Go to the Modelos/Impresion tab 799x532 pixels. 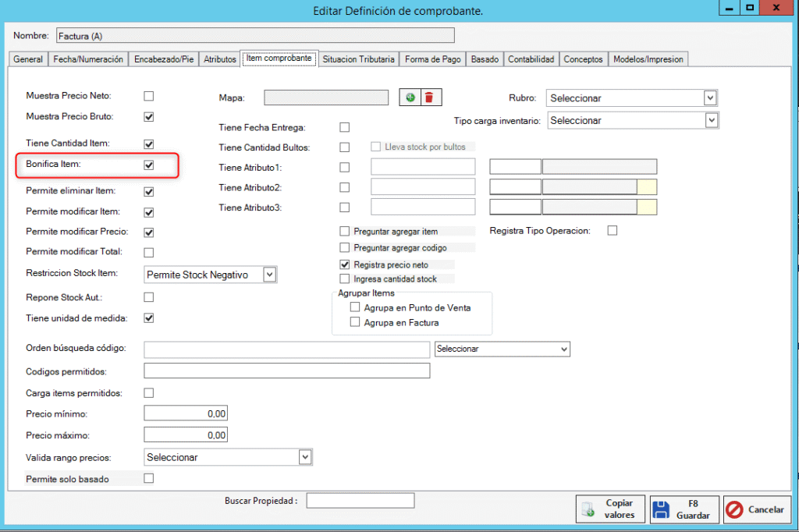pos(648,59)
